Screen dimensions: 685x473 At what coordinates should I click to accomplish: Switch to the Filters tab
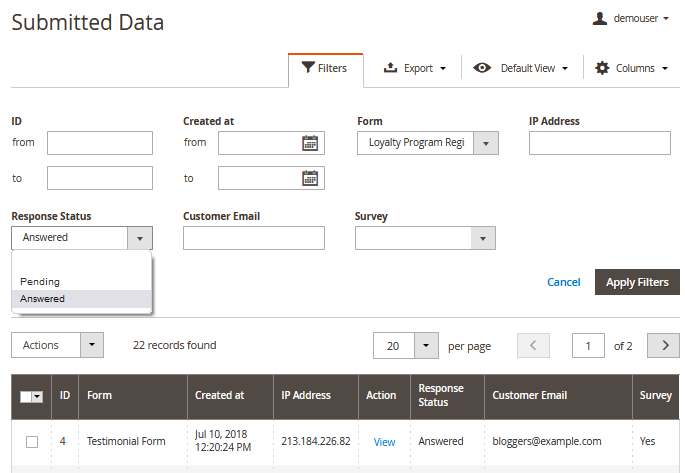(x=325, y=68)
